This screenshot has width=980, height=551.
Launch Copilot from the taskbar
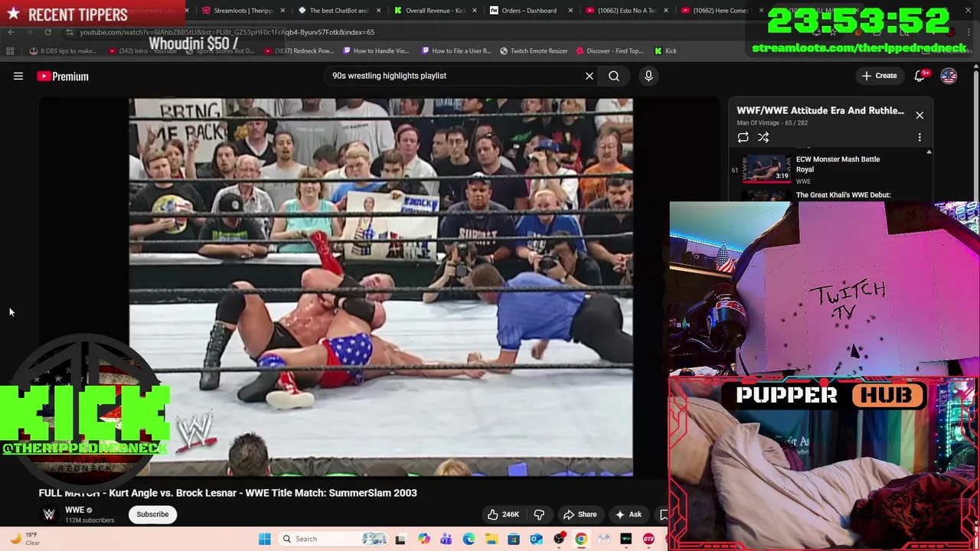[x=423, y=539]
